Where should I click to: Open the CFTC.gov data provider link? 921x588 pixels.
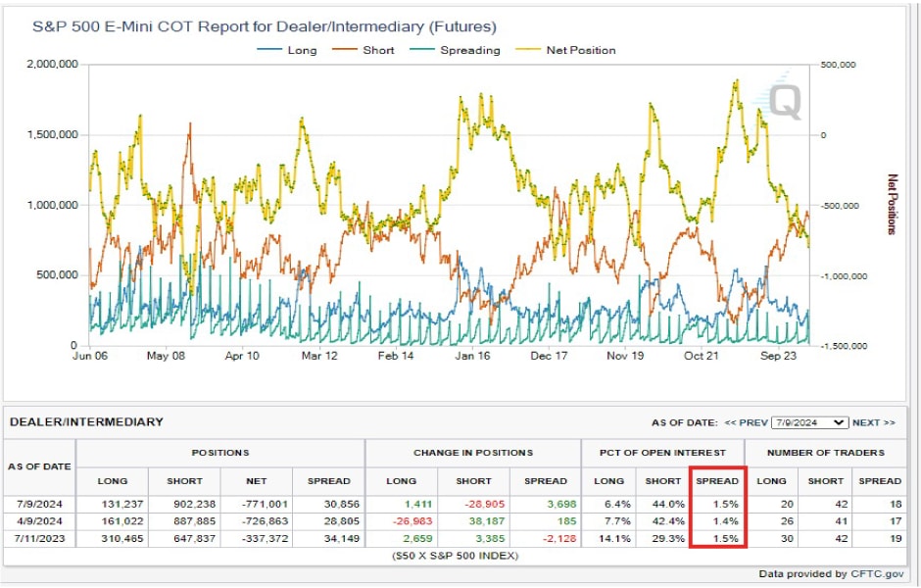[x=880, y=573]
